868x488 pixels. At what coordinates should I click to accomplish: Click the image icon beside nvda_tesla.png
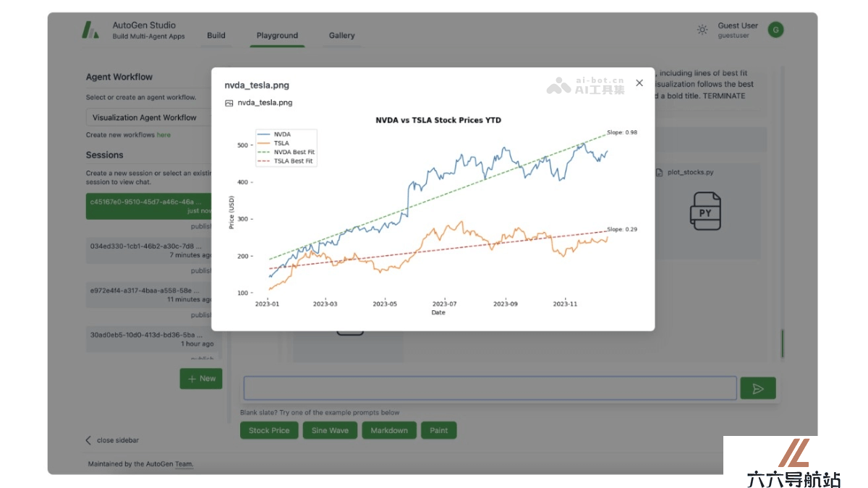(229, 103)
